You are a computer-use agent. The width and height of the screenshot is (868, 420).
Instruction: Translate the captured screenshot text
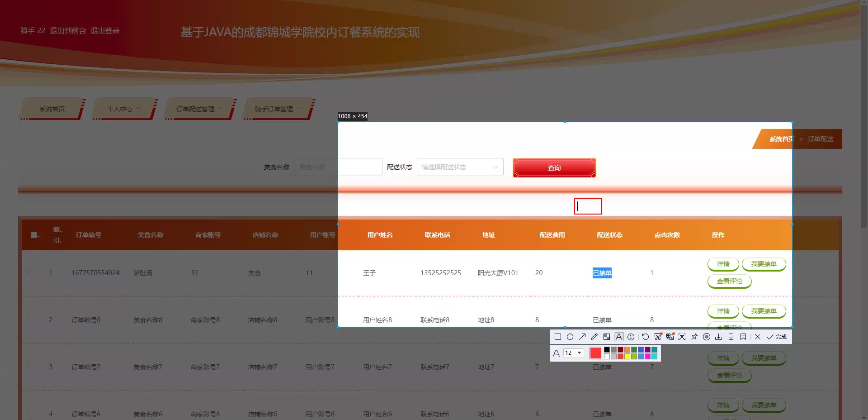(670, 337)
